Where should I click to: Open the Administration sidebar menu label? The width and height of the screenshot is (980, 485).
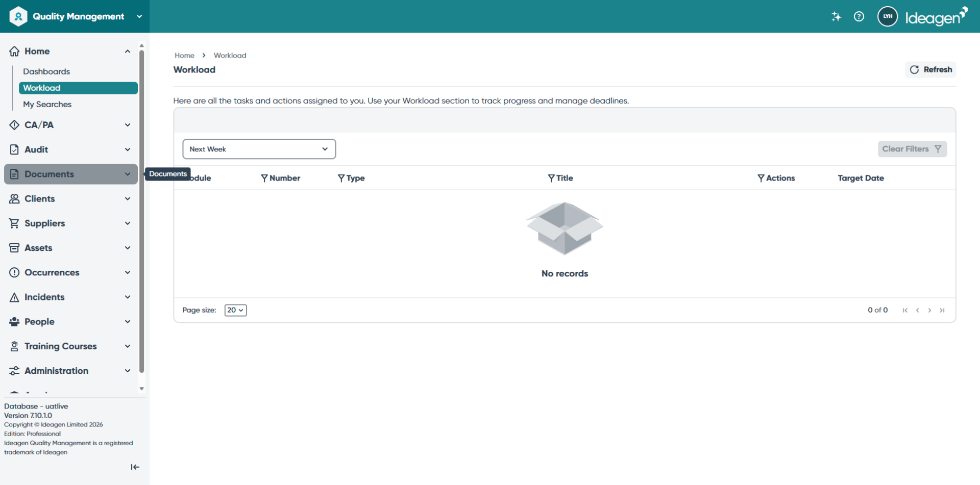coord(57,371)
